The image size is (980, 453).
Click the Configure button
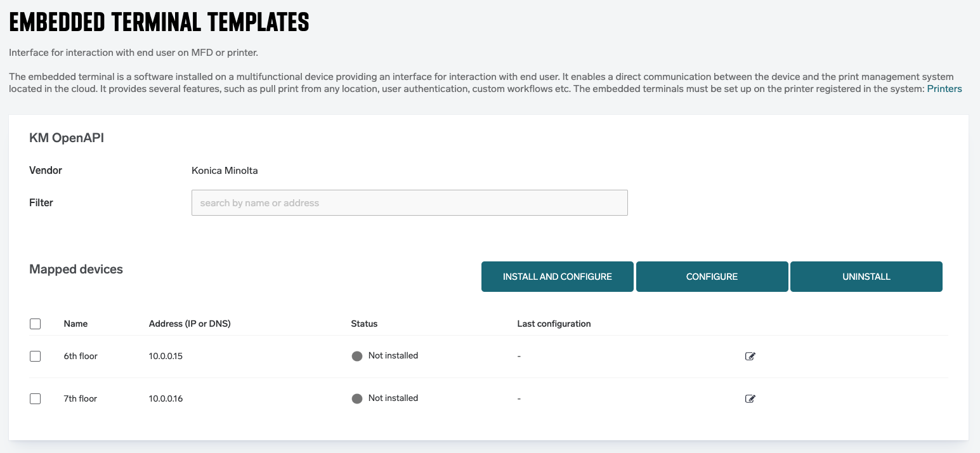pos(712,277)
